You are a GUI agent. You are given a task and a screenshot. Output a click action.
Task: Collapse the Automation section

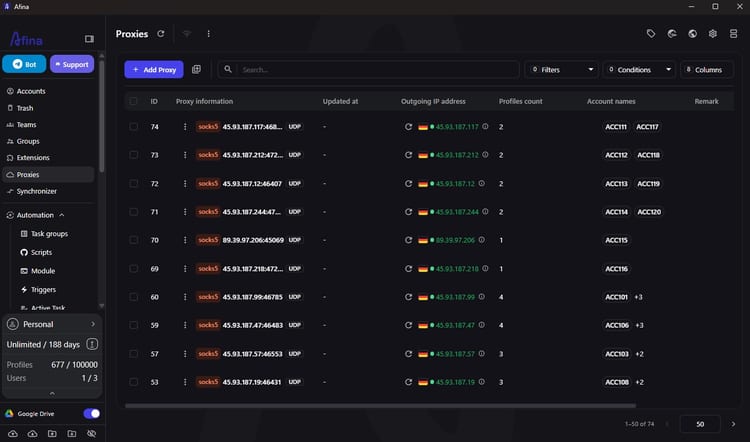pos(62,215)
